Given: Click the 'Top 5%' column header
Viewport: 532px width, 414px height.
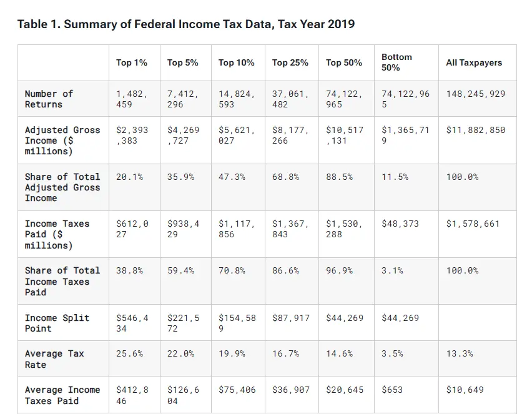Looking at the screenshot, I should pyautogui.click(x=183, y=62).
